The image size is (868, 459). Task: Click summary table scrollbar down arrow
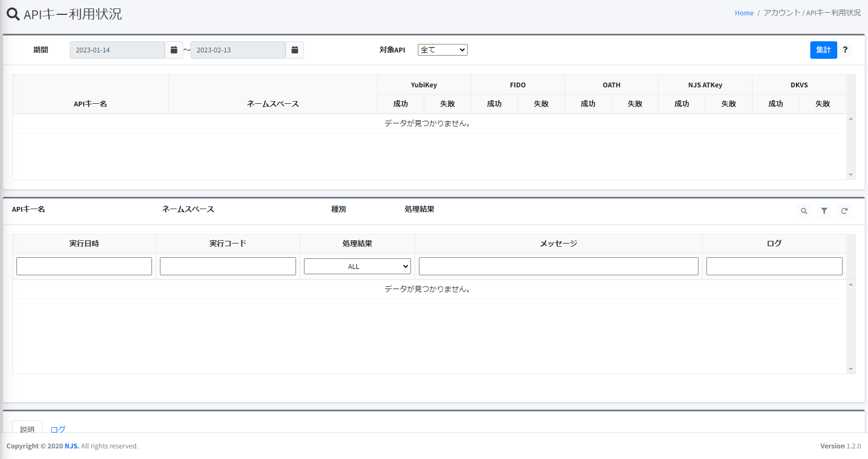(x=851, y=175)
